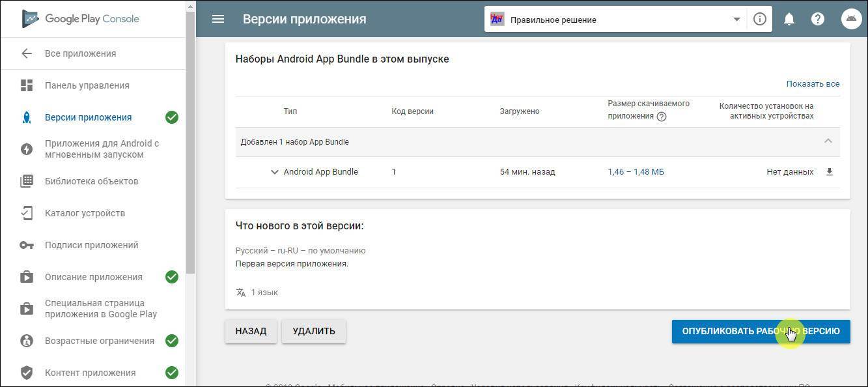The height and width of the screenshot is (387, 868).
Task: Open the hamburger navigation menu
Action: pos(218,19)
